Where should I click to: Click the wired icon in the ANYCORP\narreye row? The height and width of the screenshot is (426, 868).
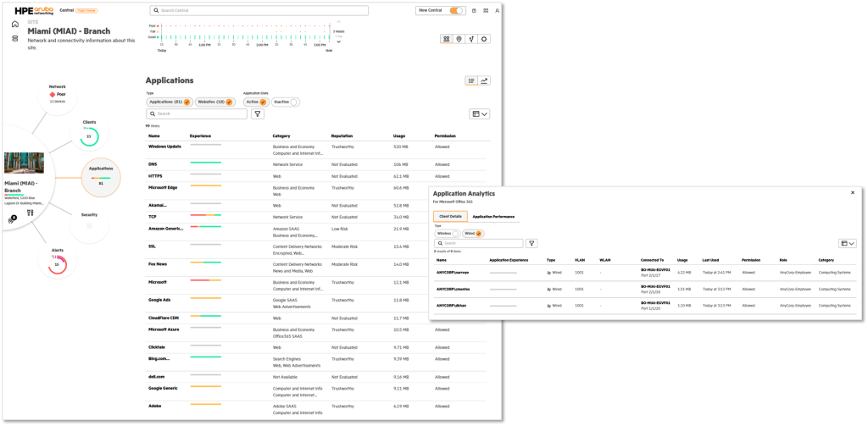coord(548,274)
